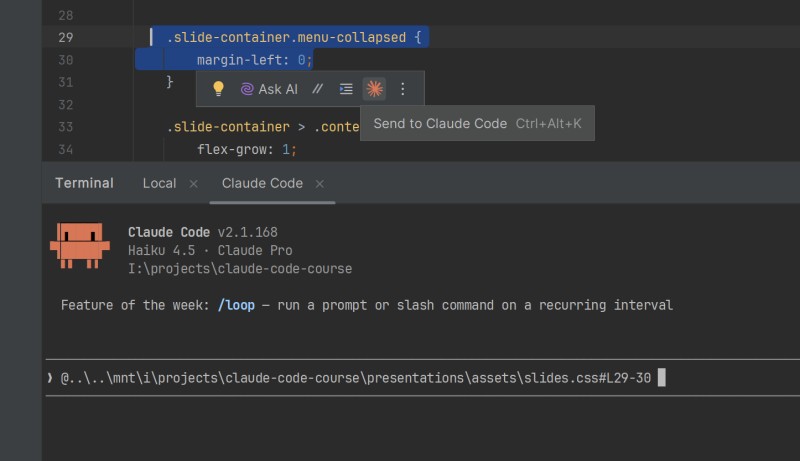The width and height of the screenshot is (800, 461).
Task: Click the closing brace on line 31
Action: point(170,82)
